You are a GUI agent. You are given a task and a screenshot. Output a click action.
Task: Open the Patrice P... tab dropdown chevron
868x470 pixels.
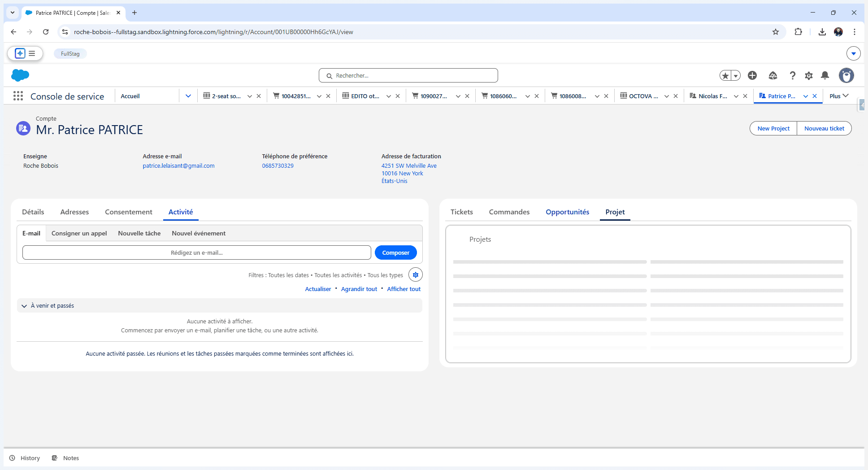click(x=806, y=96)
